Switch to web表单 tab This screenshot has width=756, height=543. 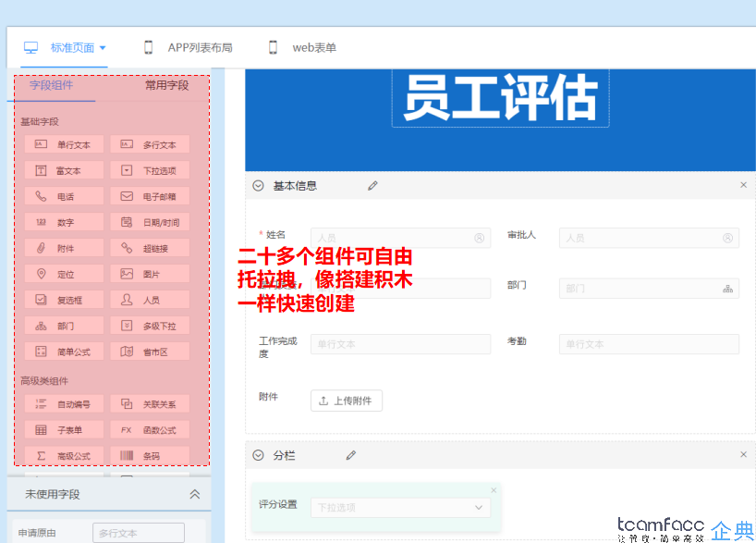(302, 48)
